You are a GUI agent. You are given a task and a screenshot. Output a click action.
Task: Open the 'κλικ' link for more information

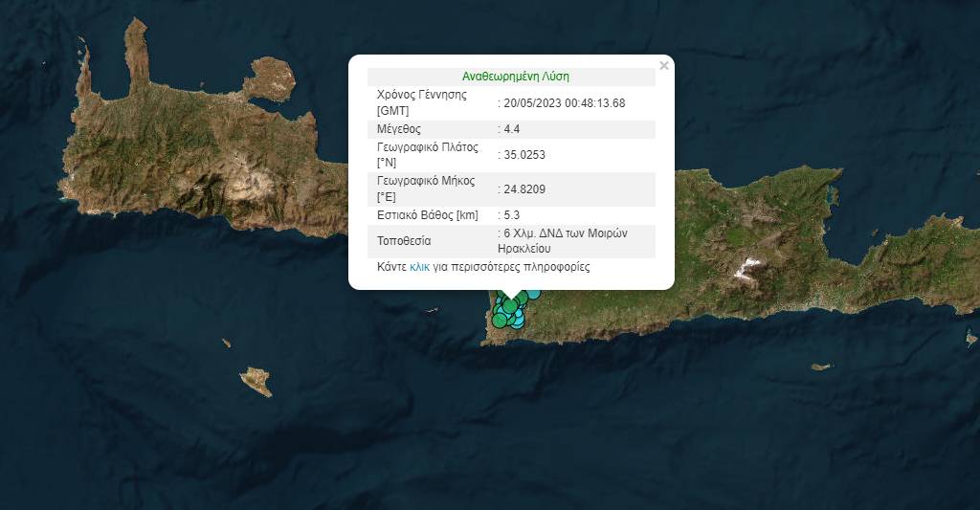click(419, 267)
